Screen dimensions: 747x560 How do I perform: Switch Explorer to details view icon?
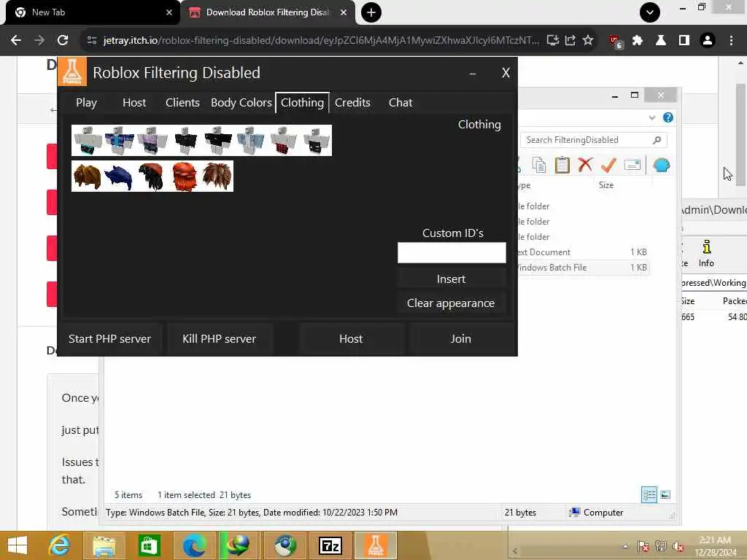[x=649, y=495]
